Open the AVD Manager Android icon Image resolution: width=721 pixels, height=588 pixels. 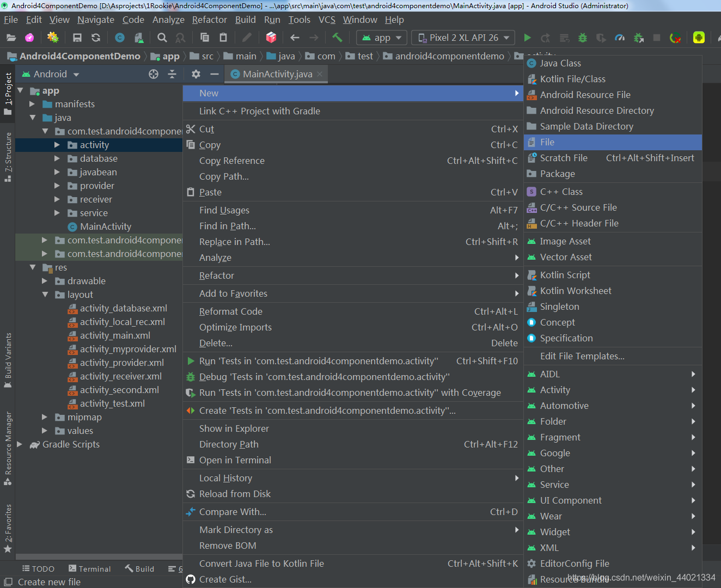click(x=699, y=38)
